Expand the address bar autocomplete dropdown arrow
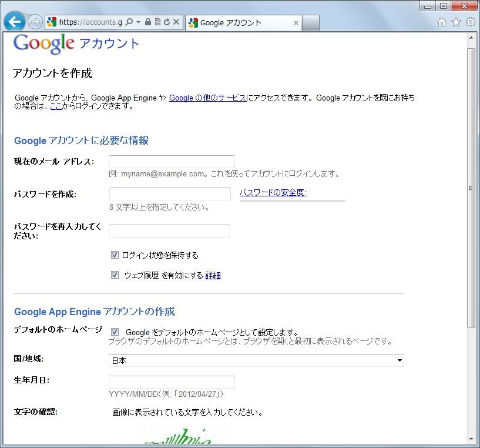480x448 pixels. coord(138,22)
